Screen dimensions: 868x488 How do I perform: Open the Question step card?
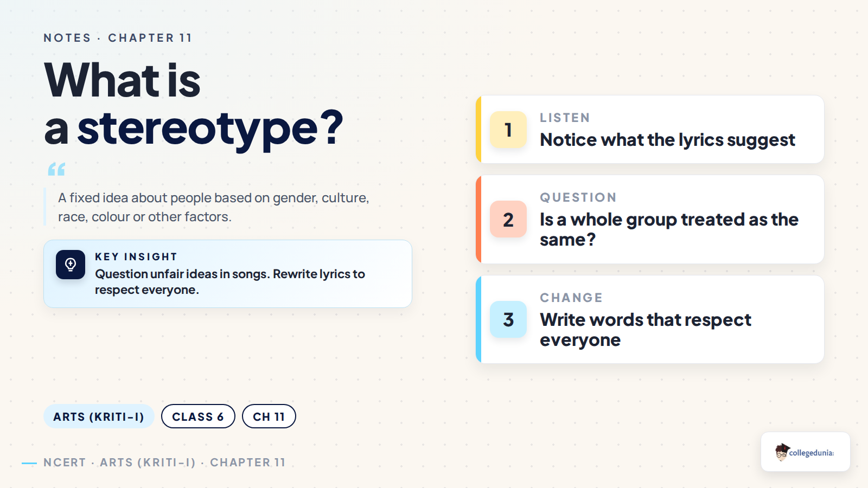(650, 219)
